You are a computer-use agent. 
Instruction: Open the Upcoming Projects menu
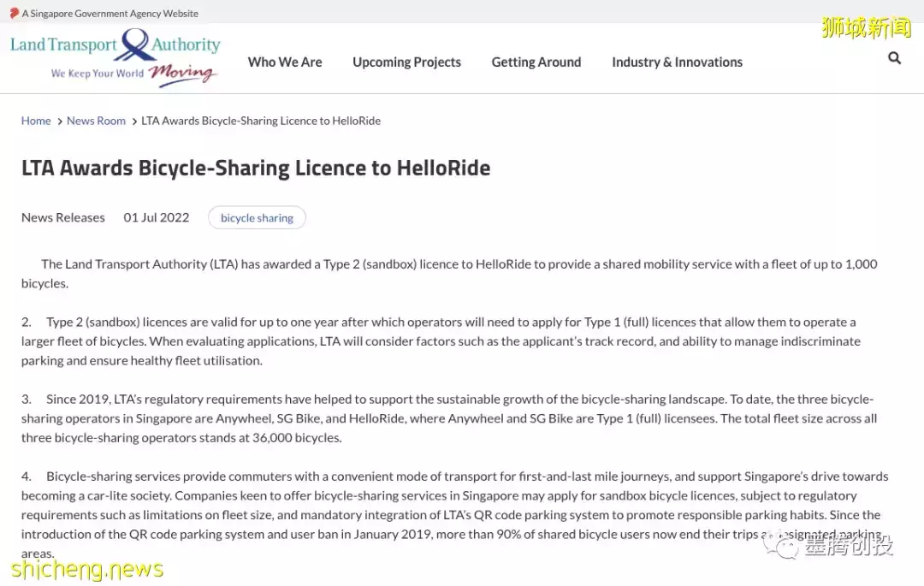(406, 62)
